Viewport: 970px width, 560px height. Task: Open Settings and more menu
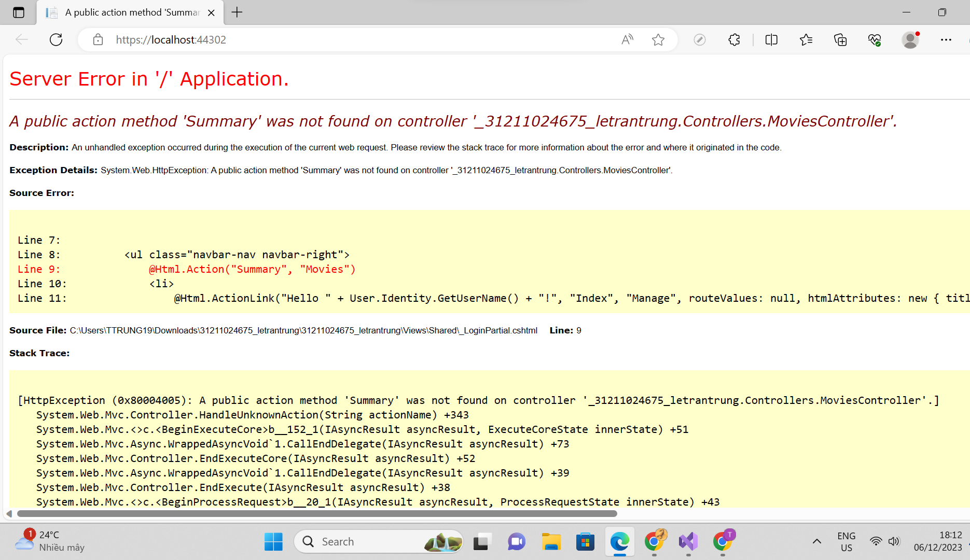pos(946,40)
